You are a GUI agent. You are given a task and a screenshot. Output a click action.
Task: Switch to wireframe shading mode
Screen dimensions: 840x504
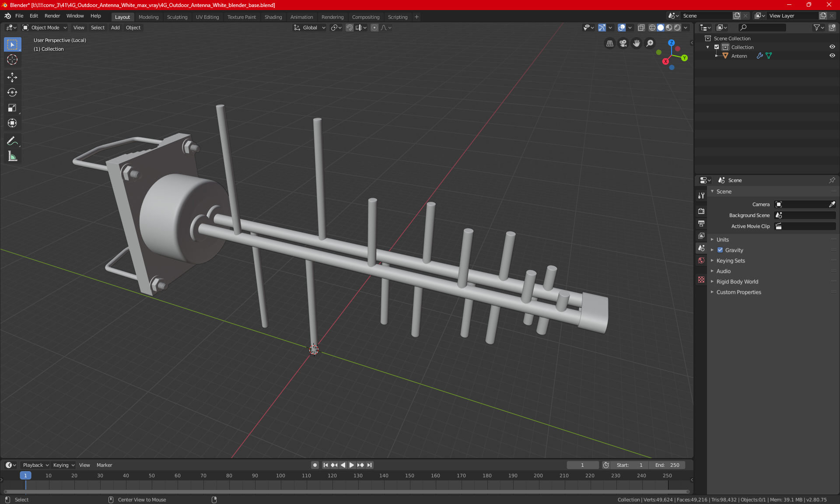[x=652, y=28]
